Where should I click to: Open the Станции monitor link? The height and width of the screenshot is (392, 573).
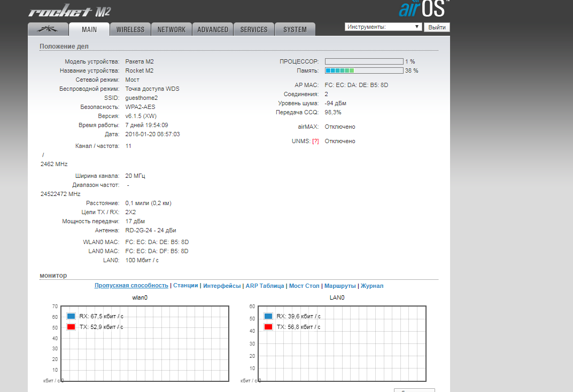click(185, 285)
